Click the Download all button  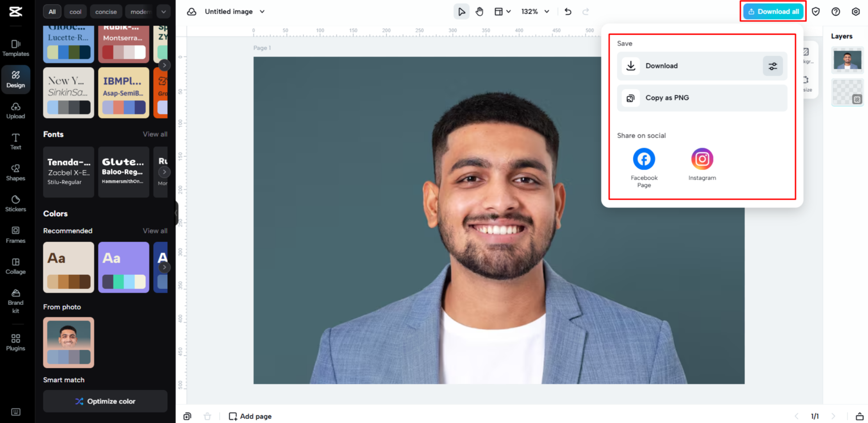coord(773,11)
